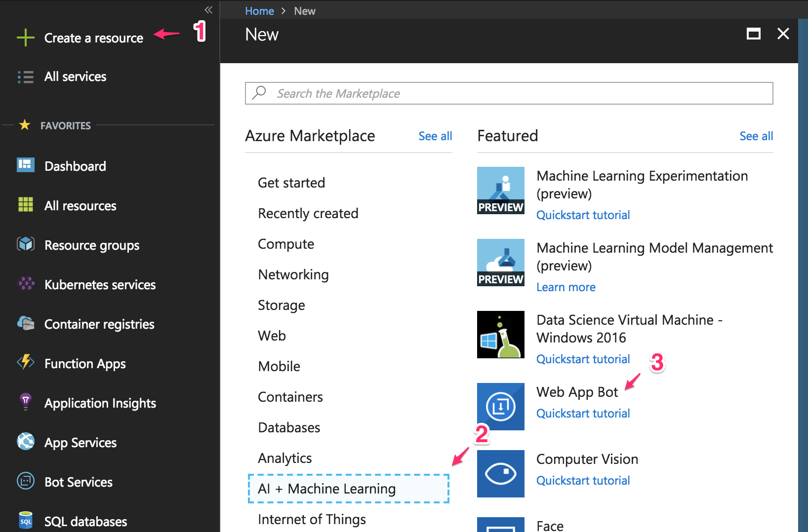This screenshot has height=532, width=808.
Task: See all Featured items
Action: [756, 136]
